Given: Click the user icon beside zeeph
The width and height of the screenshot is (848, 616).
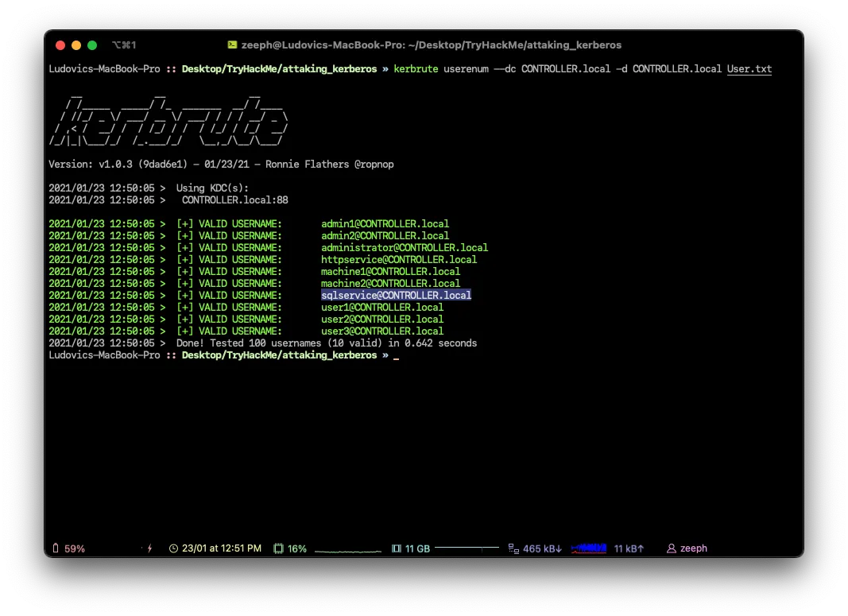Looking at the screenshot, I should [672, 548].
